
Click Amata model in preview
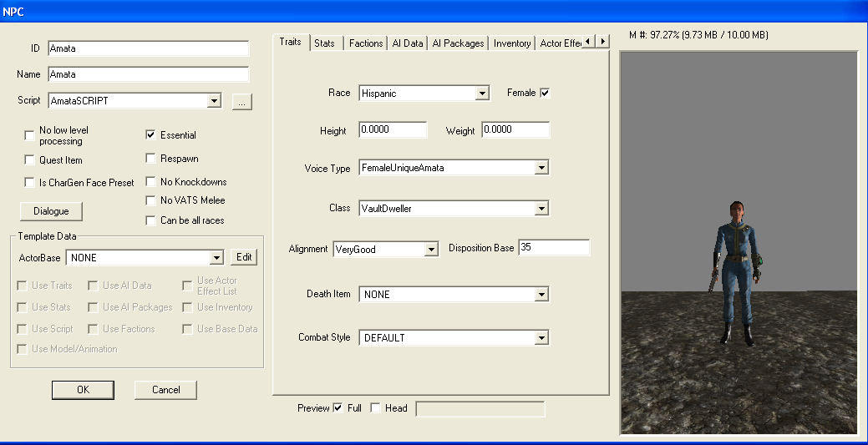[736, 272]
